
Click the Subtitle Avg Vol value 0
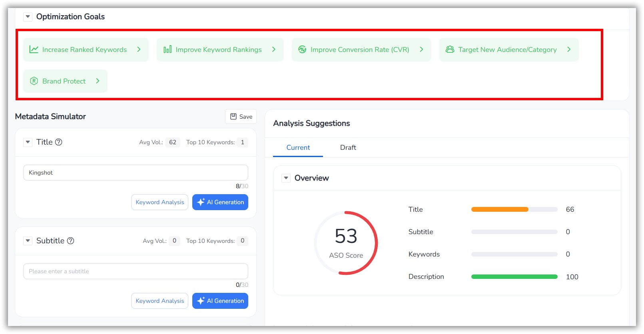(174, 241)
